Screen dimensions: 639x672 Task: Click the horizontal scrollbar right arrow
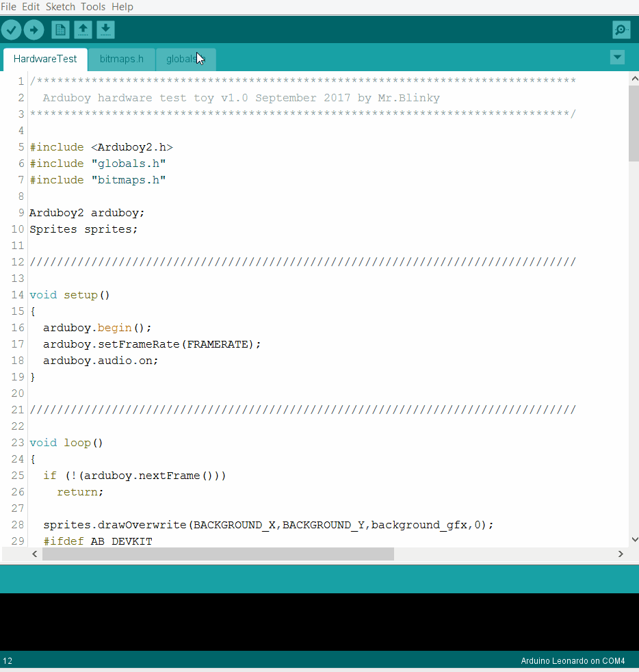click(x=621, y=554)
